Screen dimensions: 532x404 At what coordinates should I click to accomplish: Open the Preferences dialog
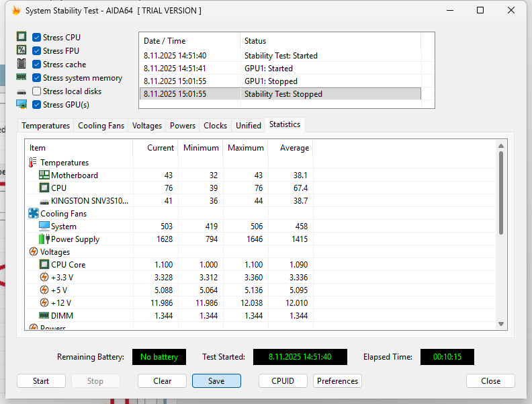coord(338,381)
